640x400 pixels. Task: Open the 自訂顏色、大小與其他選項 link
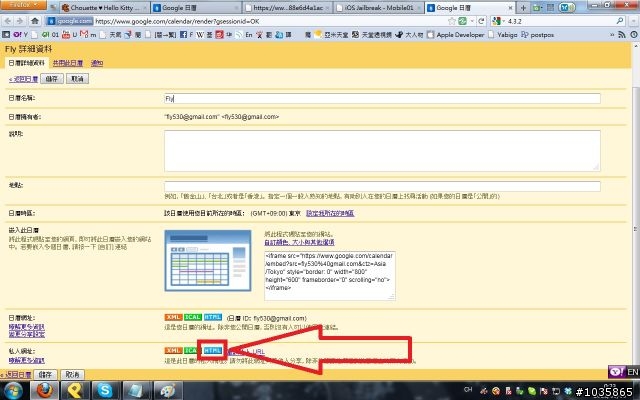coord(299,242)
